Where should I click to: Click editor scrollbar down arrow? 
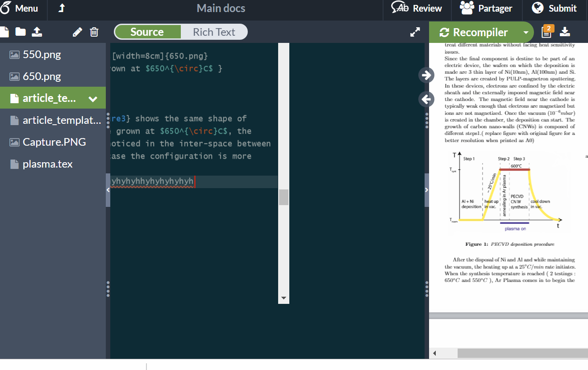tap(284, 298)
